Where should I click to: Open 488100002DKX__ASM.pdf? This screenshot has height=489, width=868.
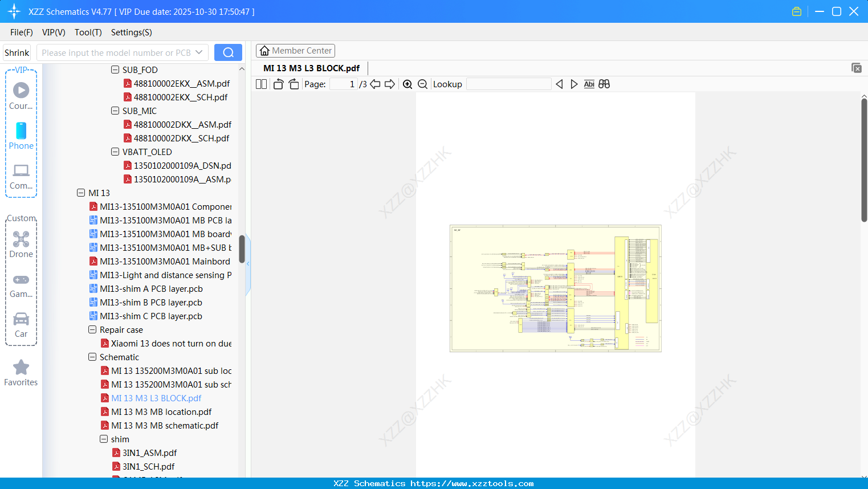click(x=182, y=125)
